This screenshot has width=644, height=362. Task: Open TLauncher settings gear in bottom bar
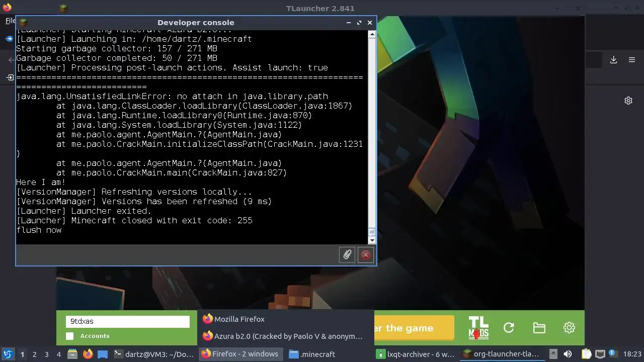point(569,328)
